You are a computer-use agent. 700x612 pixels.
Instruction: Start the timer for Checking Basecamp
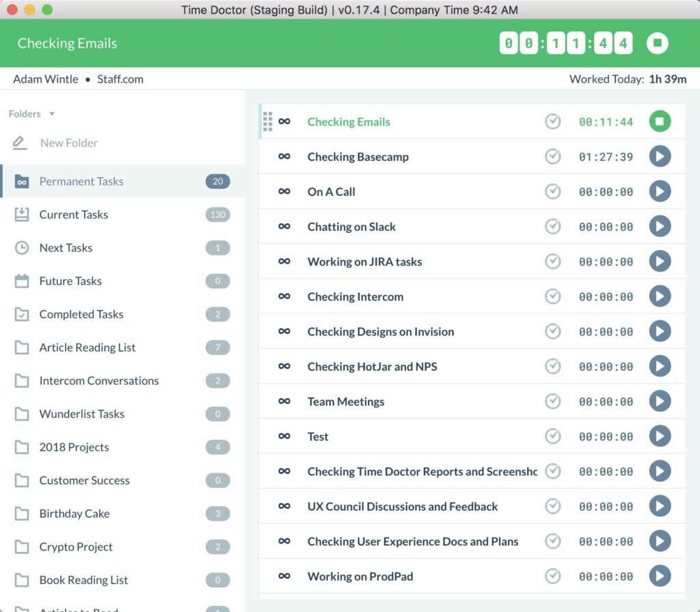pyautogui.click(x=660, y=156)
